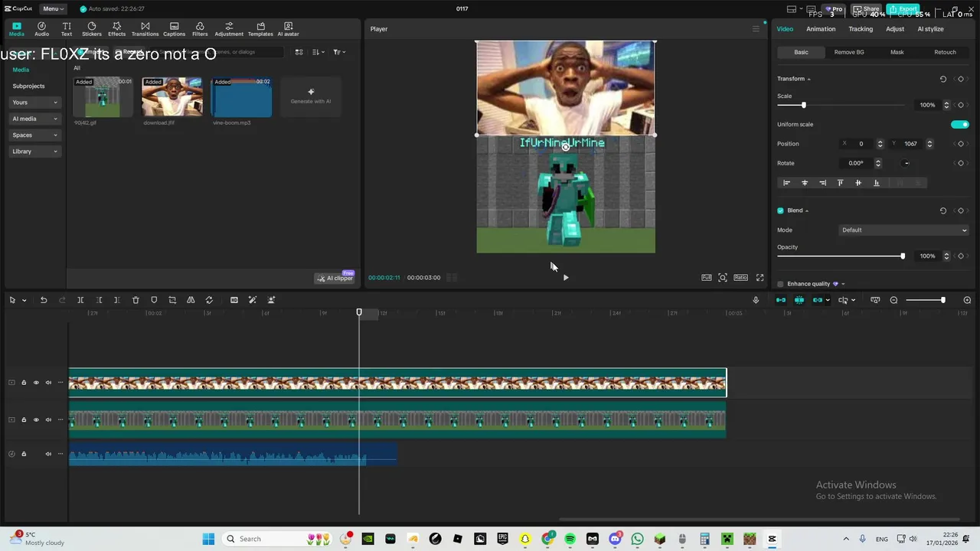Open the Stickers panel icon
980x551 pixels.
(92, 29)
